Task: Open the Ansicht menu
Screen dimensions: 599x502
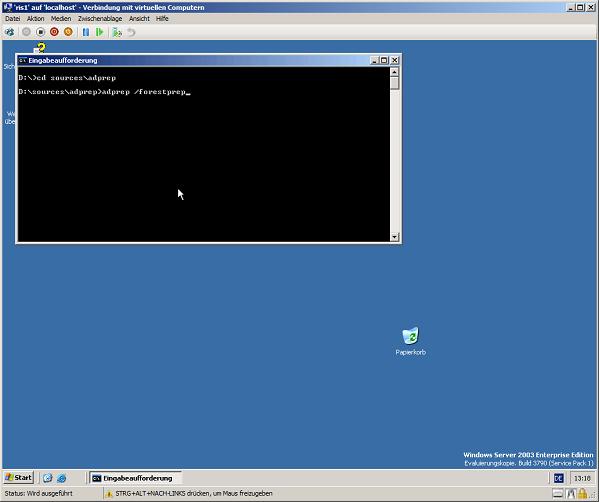Action: tap(139, 19)
